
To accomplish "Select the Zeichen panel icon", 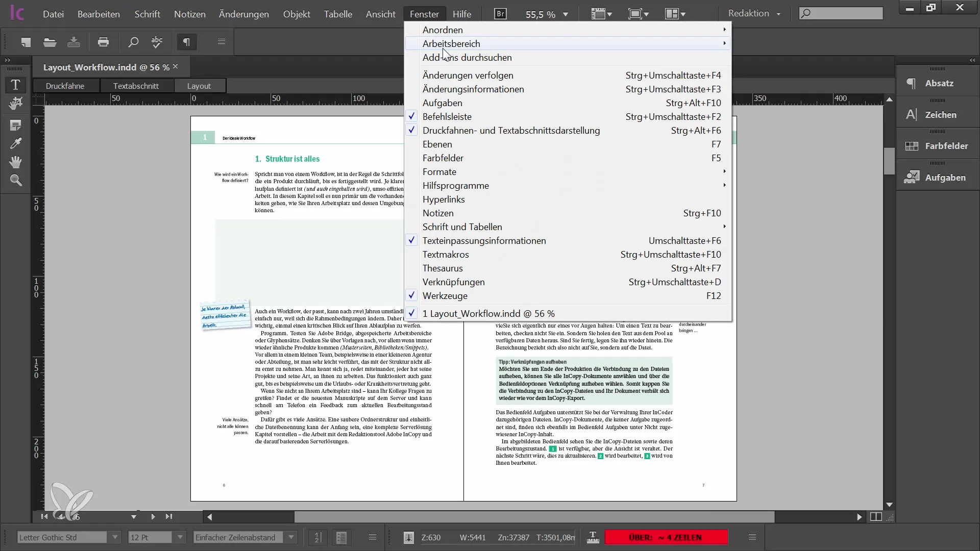I will point(911,114).
